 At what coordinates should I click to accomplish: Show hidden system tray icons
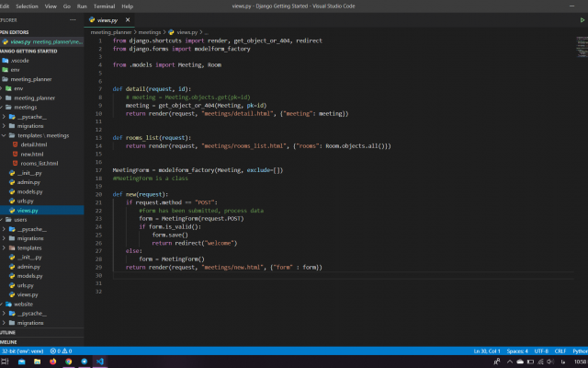(510, 362)
